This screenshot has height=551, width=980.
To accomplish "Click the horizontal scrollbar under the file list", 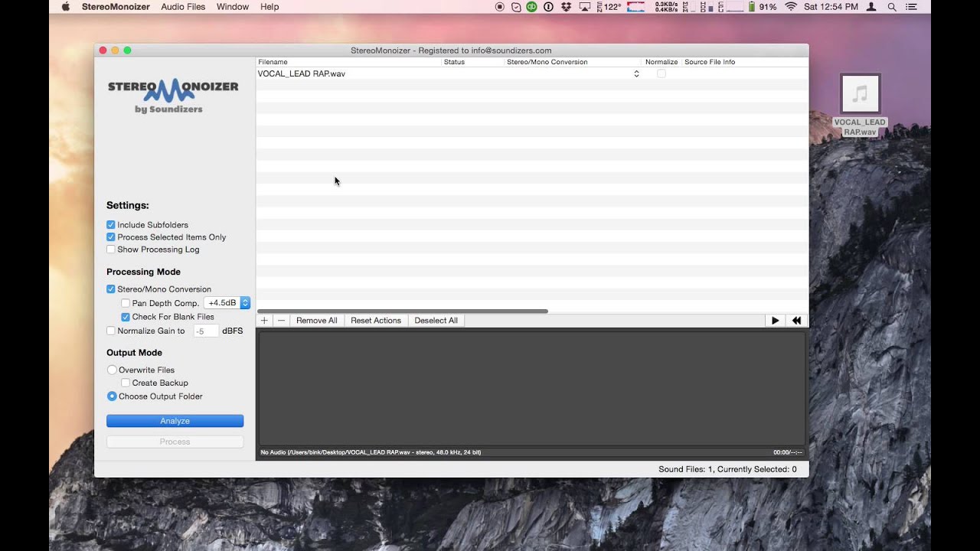I will (403, 311).
